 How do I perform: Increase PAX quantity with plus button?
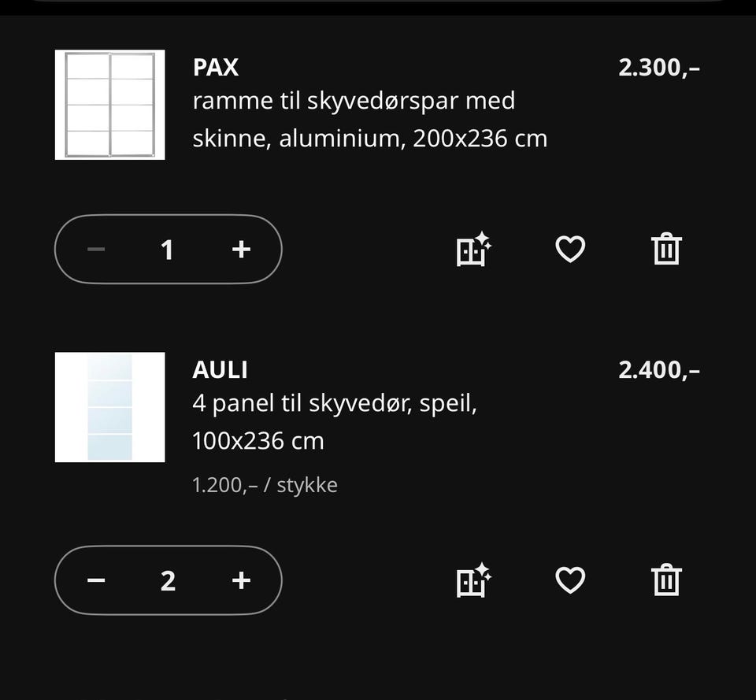(x=241, y=250)
